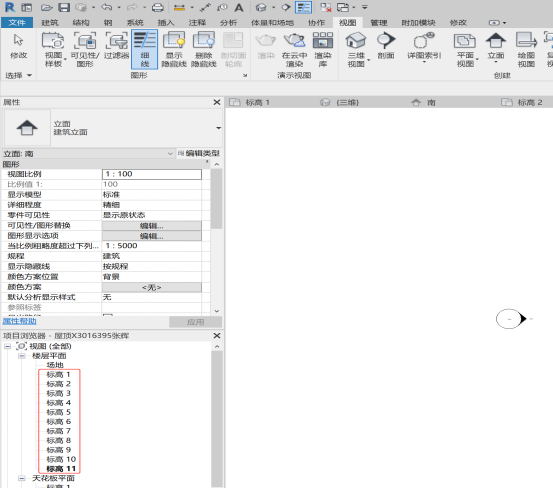The image size is (553, 489).
Task: Close the 项目浏览器 project browser
Action: click(217, 336)
